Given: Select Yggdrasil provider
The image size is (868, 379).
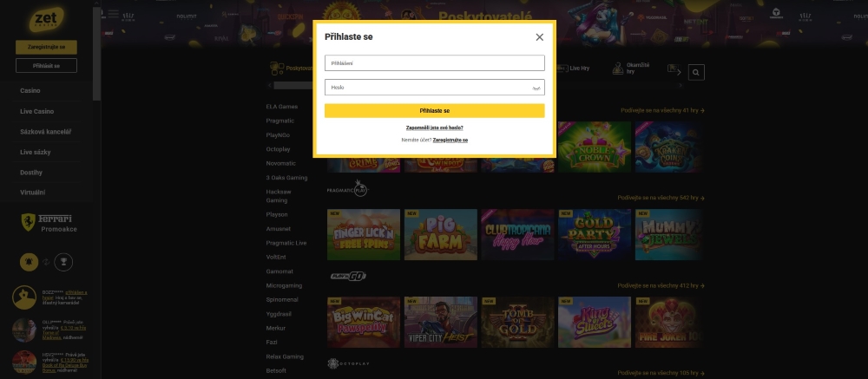Looking at the screenshot, I should (279, 314).
